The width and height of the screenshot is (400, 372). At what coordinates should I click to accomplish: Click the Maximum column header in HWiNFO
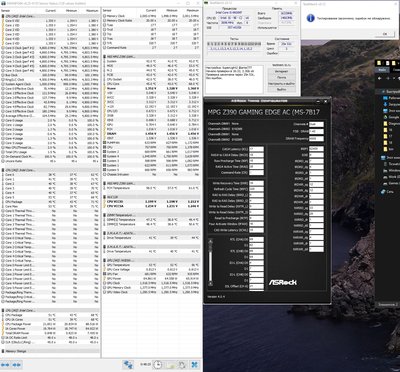91,11
